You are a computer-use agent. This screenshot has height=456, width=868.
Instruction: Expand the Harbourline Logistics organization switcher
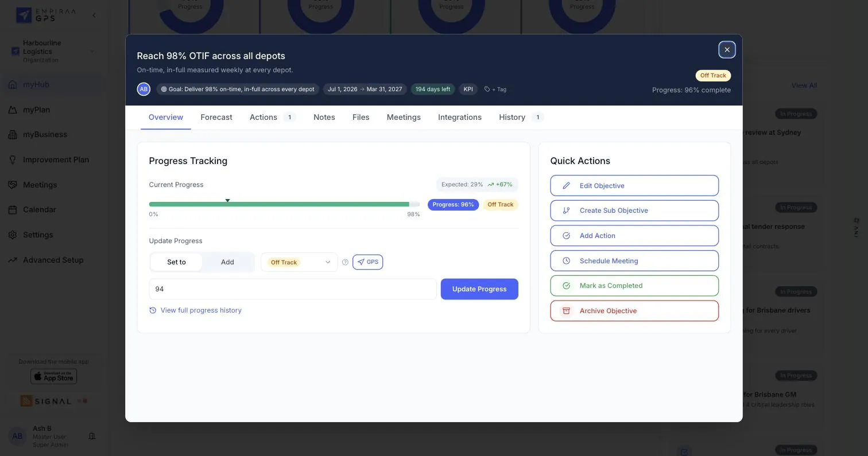click(53, 51)
